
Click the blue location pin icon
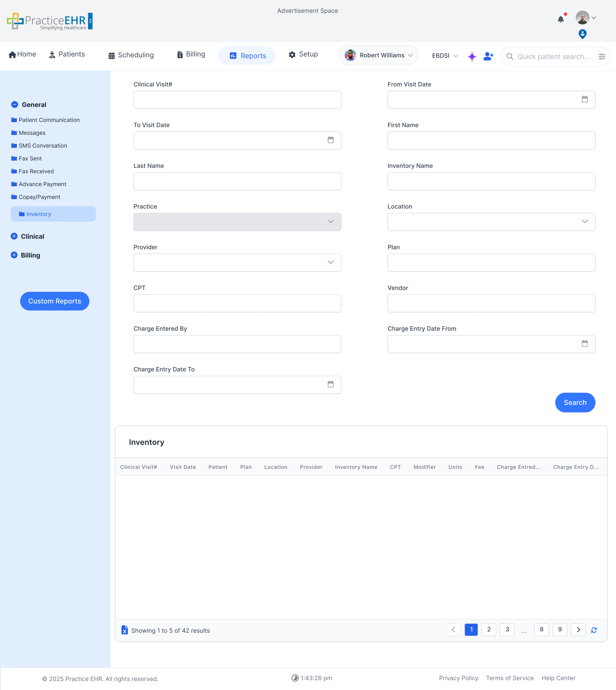(582, 34)
